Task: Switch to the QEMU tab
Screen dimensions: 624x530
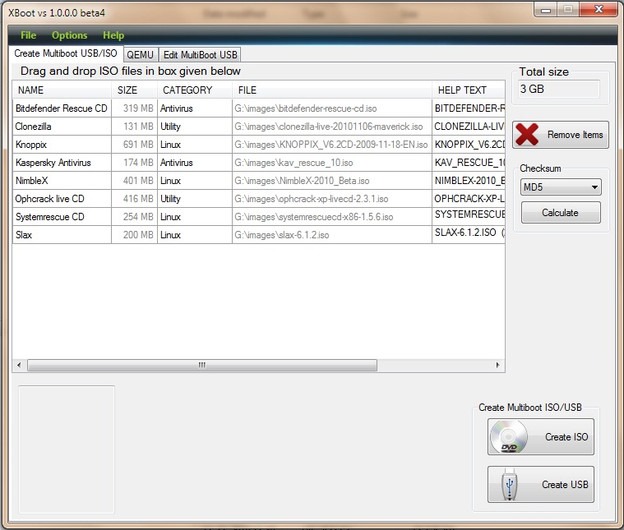Action: tap(140, 55)
